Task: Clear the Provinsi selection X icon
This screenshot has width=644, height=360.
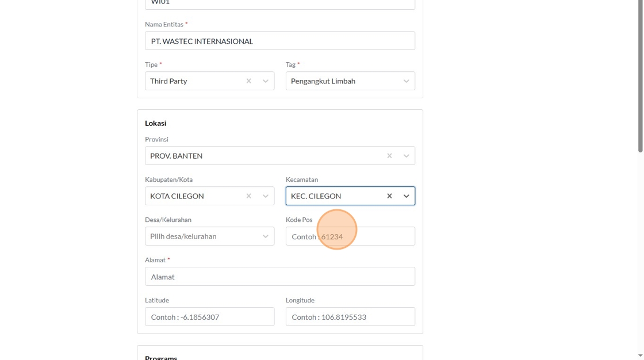Action: coord(389,156)
